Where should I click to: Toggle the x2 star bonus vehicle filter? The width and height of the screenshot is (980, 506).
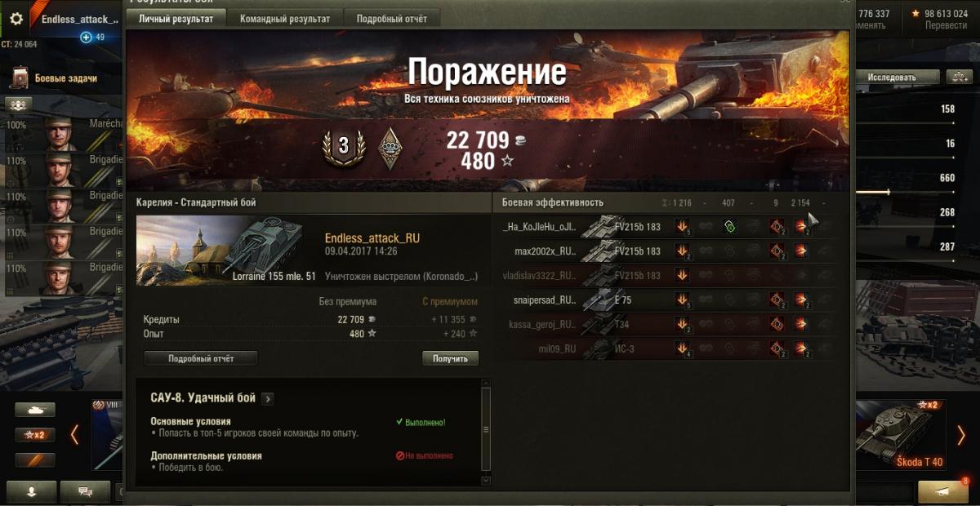click(x=35, y=434)
